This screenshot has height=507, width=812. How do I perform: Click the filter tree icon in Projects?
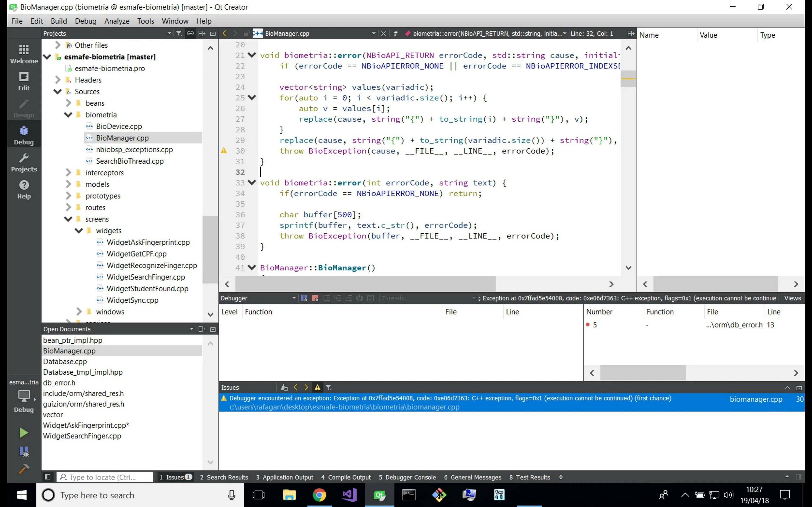point(179,34)
